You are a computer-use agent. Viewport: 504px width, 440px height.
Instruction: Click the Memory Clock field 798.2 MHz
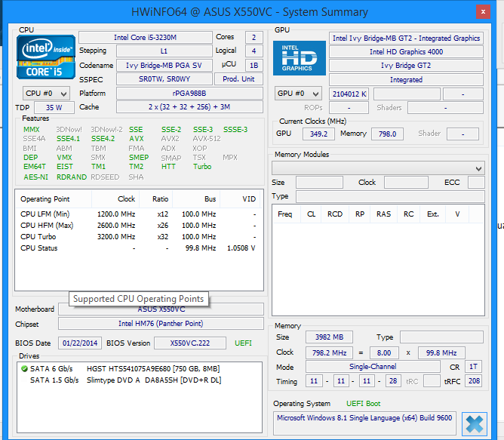(329, 353)
